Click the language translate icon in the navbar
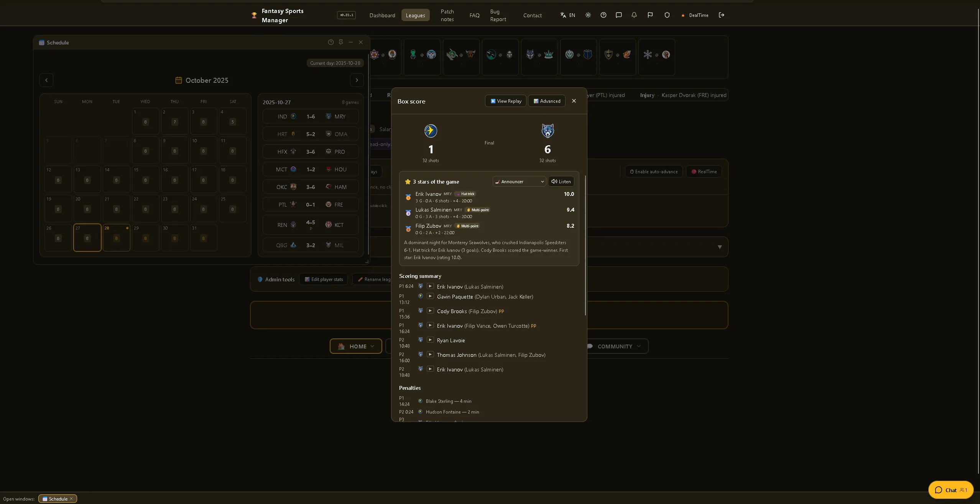The height and width of the screenshot is (504, 980). coord(563,15)
